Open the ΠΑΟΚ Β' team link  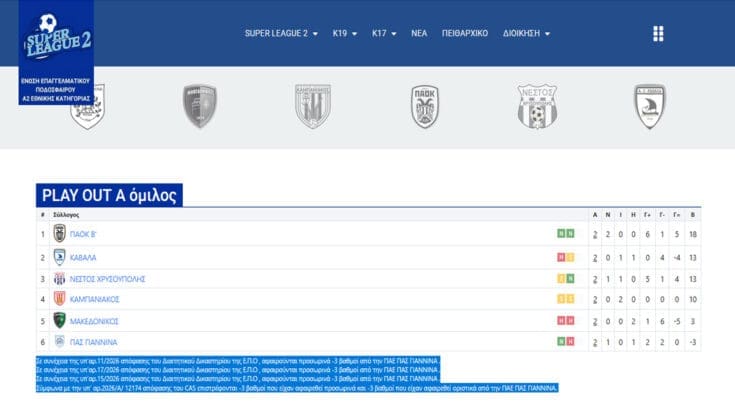[x=83, y=234]
